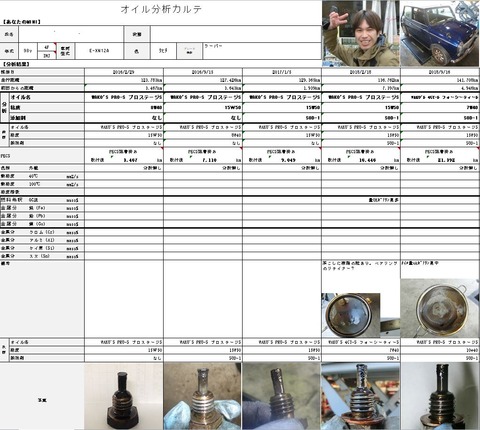Click the bold オイル名 row label
The height and width of the screenshot is (430, 480).
click(x=21, y=97)
